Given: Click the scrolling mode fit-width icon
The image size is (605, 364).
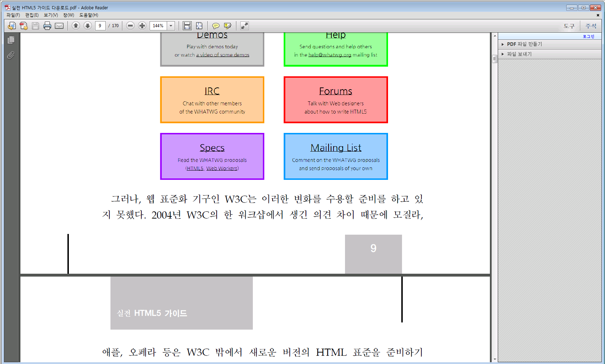Looking at the screenshot, I should point(187,26).
